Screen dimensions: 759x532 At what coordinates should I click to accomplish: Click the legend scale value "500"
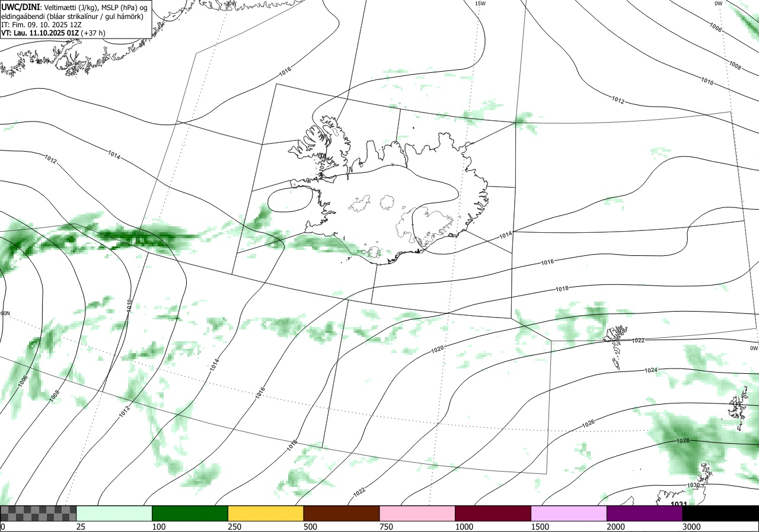(x=311, y=527)
